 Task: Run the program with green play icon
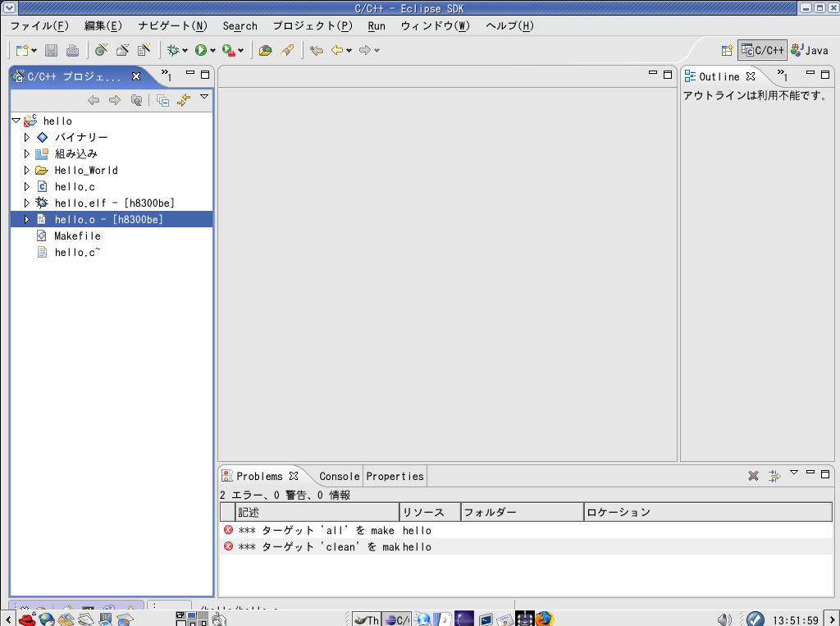[201, 50]
